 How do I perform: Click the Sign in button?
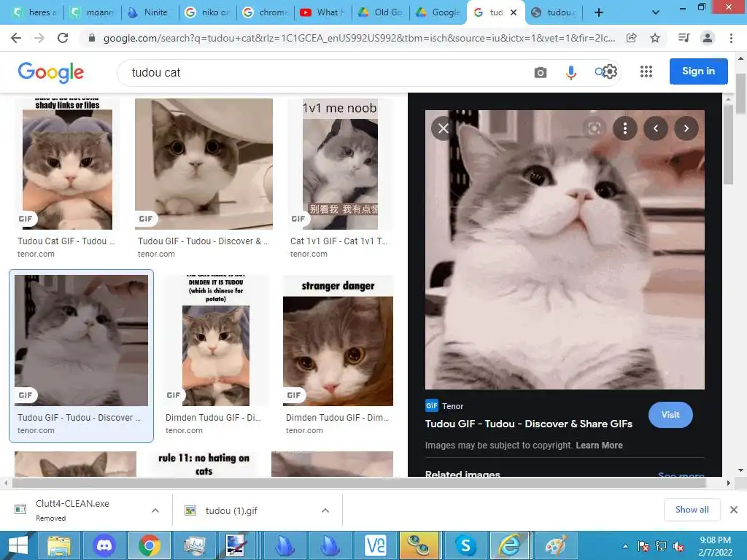pyautogui.click(x=698, y=71)
